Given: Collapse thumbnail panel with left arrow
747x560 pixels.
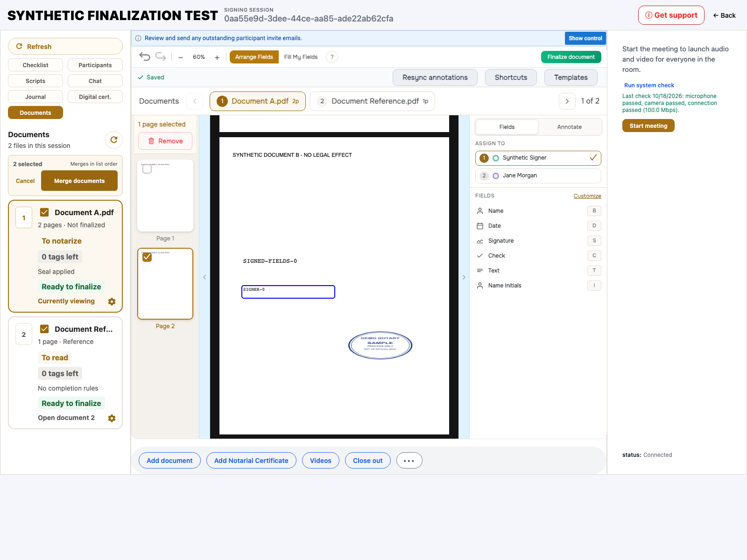Looking at the screenshot, I should 204,277.
